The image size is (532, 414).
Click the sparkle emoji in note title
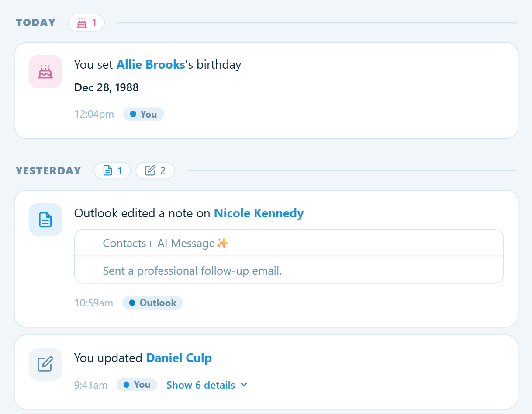[x=223, y=243]
